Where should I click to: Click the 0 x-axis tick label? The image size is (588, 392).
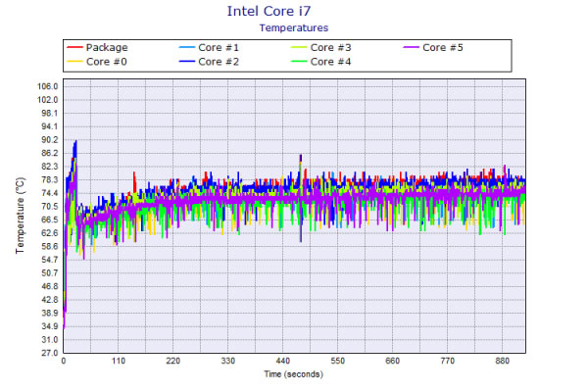pyautogui.click(x=64, y=361)
